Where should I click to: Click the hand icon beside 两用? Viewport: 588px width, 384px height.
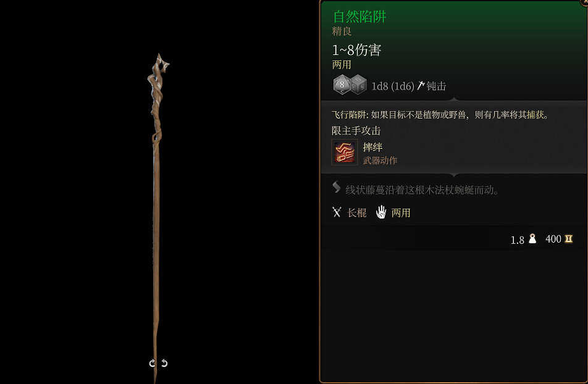click(x=381, y=212)
